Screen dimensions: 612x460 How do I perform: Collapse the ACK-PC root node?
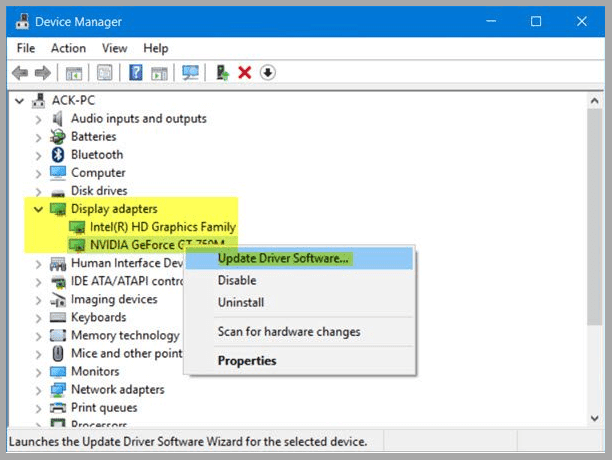click(x=19, y=101)
